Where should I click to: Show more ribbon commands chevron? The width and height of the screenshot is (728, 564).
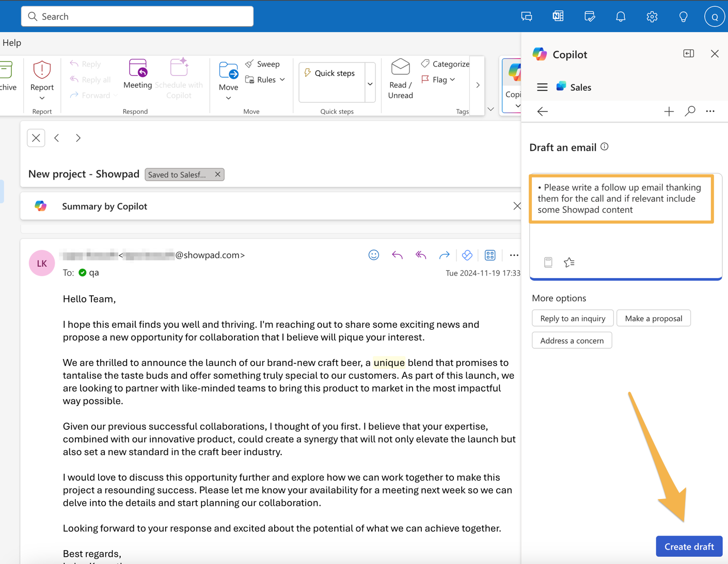(x=478, y=85)
